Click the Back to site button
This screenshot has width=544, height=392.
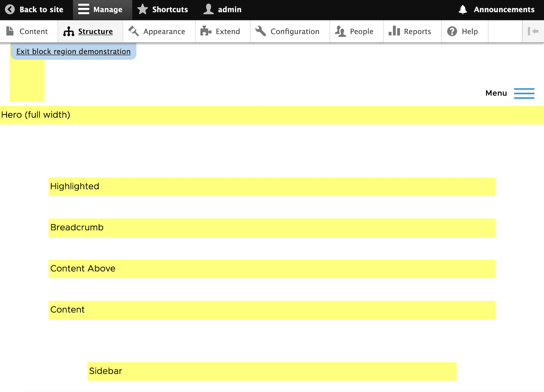34,9
